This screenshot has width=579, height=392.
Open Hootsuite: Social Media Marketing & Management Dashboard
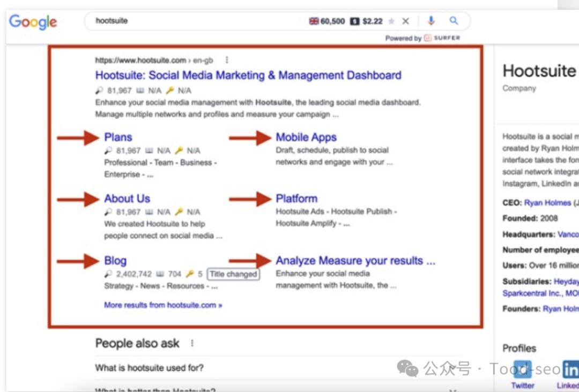[248, 75]
